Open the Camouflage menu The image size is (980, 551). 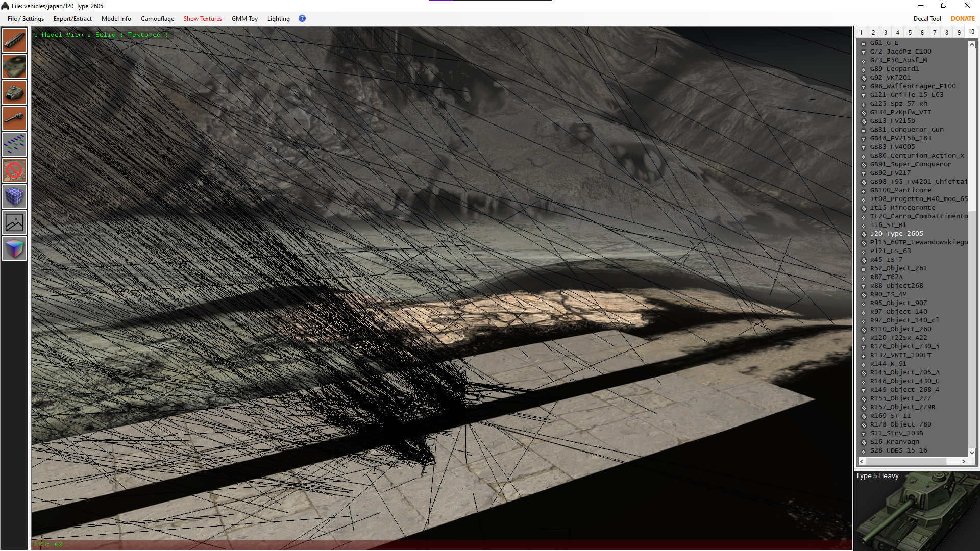coord(157,19)
